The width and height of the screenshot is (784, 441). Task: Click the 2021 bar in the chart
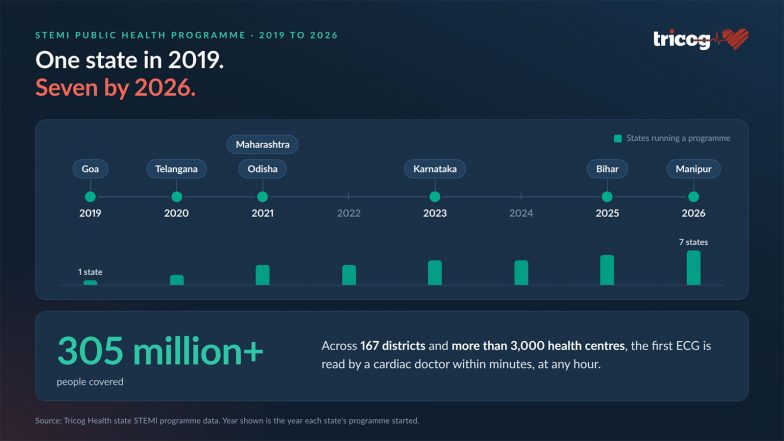coord(262,275)
